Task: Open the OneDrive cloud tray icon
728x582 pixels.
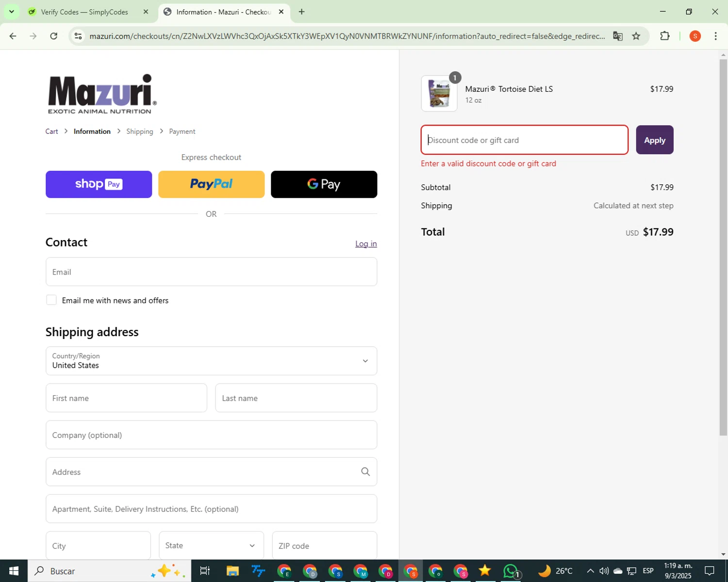Action: pyautogui.click(x=617, y=571)
